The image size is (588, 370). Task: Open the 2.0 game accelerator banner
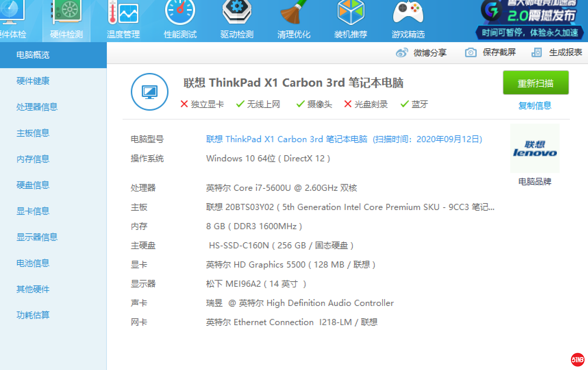[529, 20]
